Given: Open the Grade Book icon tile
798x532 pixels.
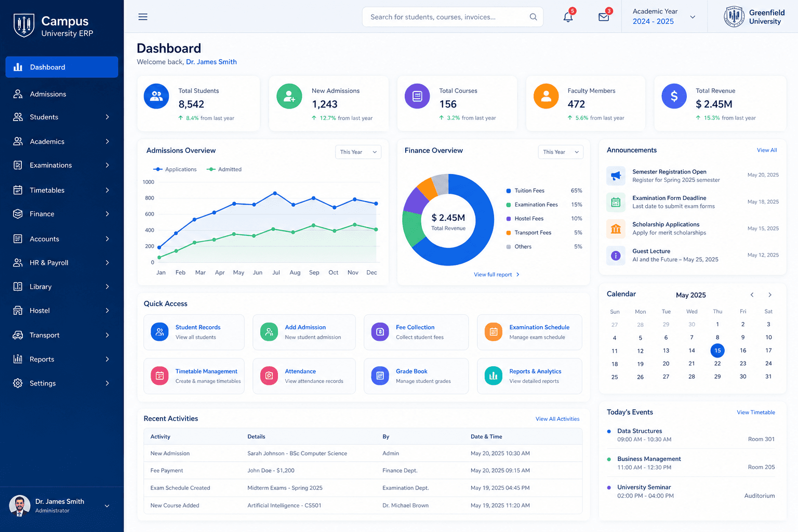Looking at the screenshot, I should coord(380,376).
